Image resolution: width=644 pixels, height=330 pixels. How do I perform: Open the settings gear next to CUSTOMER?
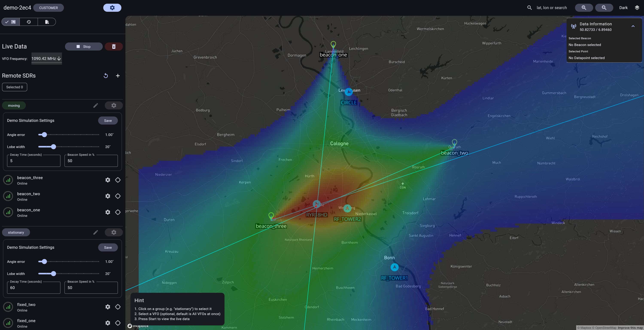[112, 8]
